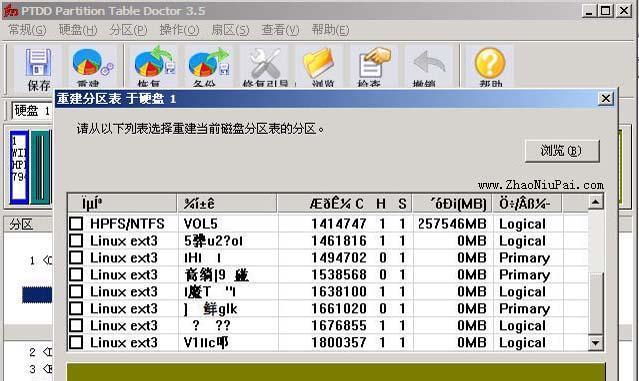This screenshot has height=381, width=639.
Task: Toggle checkbox for ext3 partition at cylinder 1638100
Action: click(76, 291)
